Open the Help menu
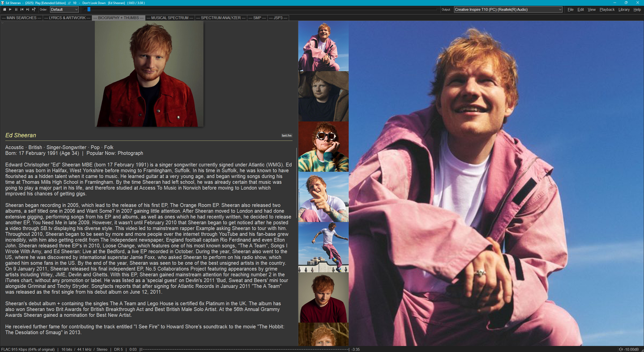 [637, 10]
